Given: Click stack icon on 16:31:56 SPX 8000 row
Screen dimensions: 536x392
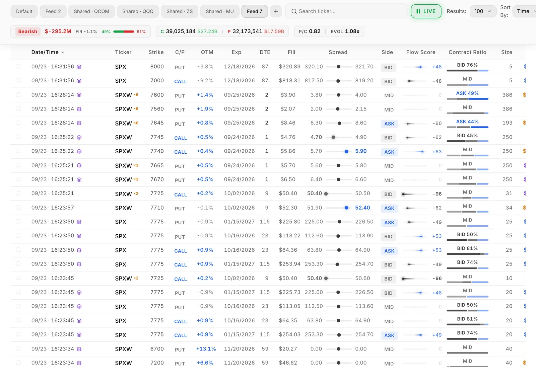Looking at the screenshot, I should click(79, 67).
